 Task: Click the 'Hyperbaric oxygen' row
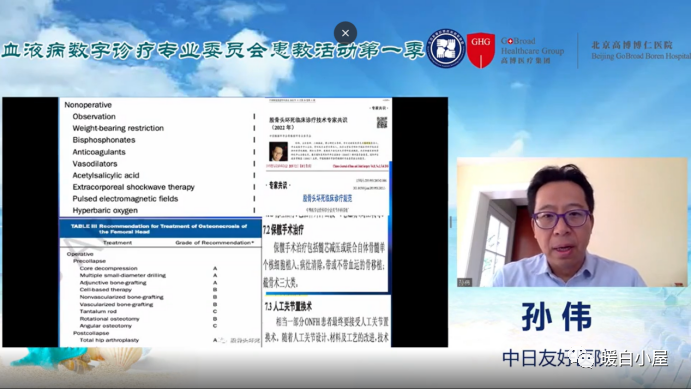click(x=163, y=211)
